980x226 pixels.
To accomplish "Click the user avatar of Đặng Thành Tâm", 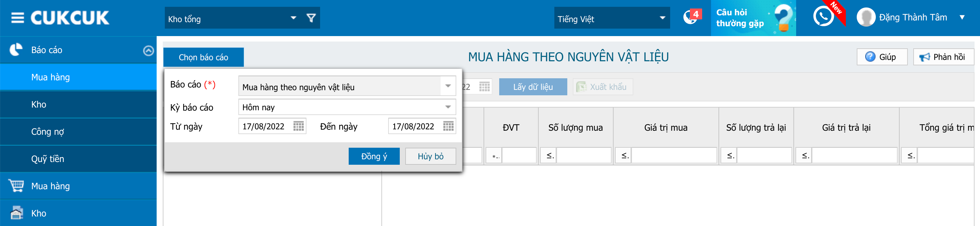I will click(x=866, y=17).
